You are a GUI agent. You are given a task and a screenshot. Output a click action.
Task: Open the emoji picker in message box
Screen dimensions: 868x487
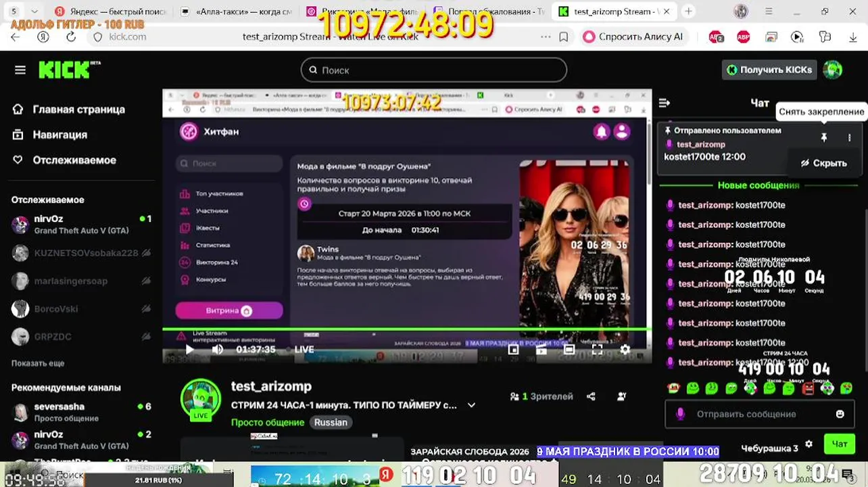pyautogui.click(x=840, y=414)
